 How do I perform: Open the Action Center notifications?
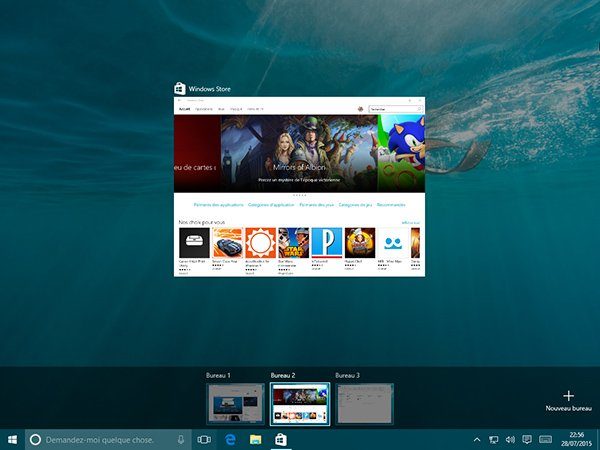[526, 439]
